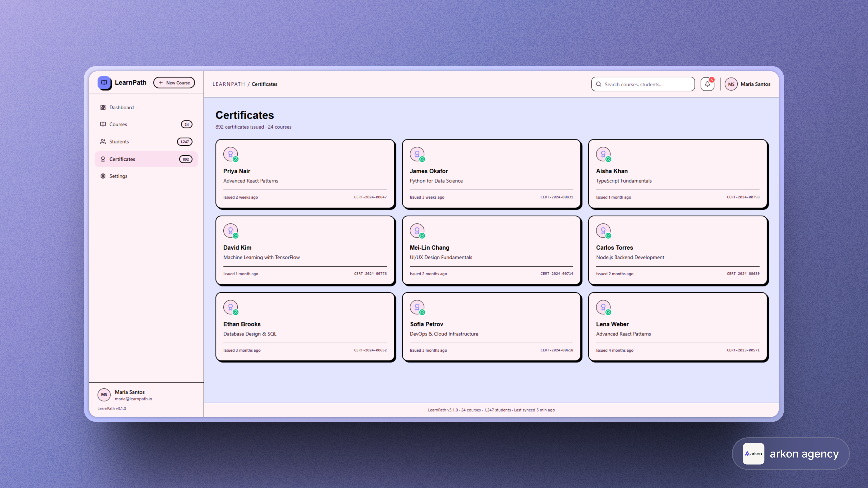This screenshot has height=488, width=868.
Task: Open notifications bell icon
Action: (x=707, y=84)
